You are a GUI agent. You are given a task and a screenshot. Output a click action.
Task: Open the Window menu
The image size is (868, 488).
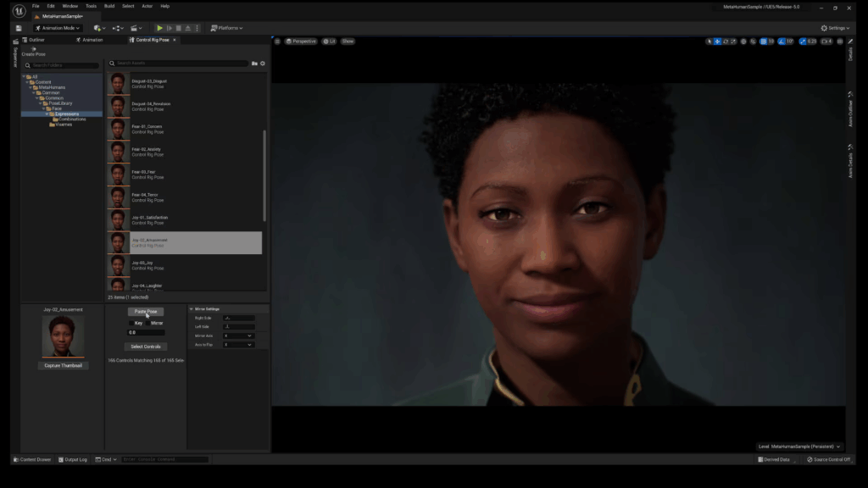pos(70,5)
